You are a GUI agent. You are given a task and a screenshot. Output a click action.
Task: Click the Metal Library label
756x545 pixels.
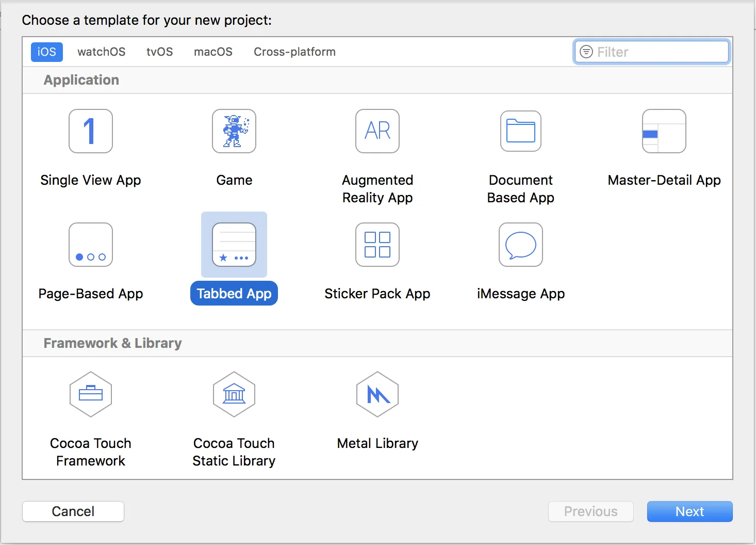pyautogui.click(x=377, y=443)
